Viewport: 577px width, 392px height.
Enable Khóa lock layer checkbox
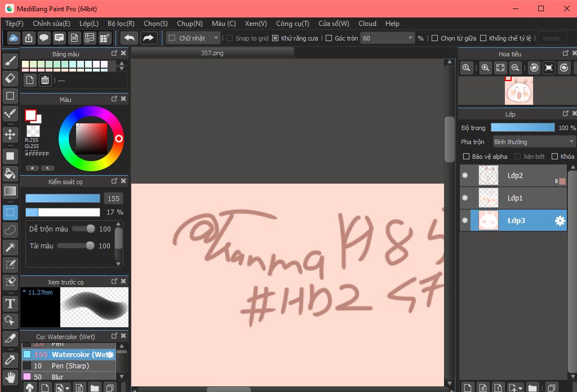555,157
